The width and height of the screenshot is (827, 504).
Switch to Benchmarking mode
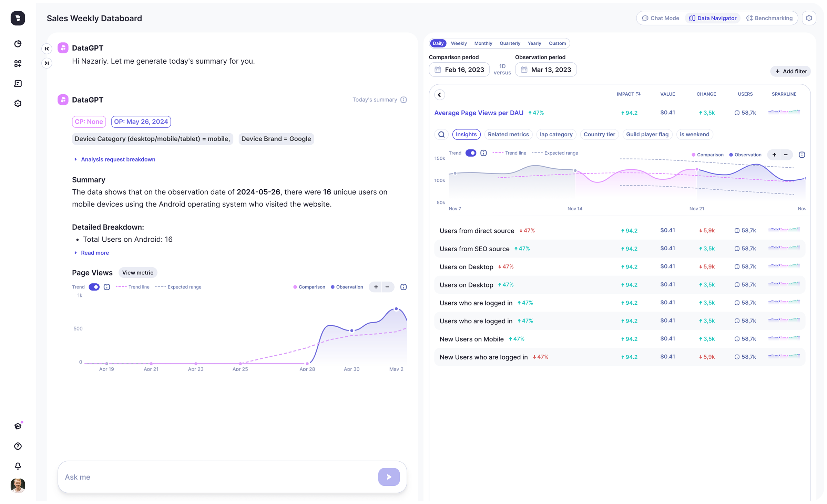pyautogui.click(x=769, y=18)
